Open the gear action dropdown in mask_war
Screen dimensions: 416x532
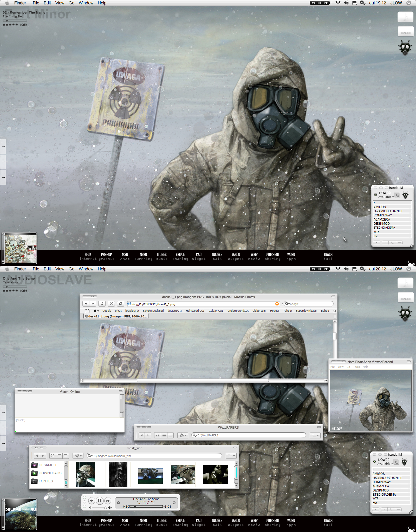point(78,456)
